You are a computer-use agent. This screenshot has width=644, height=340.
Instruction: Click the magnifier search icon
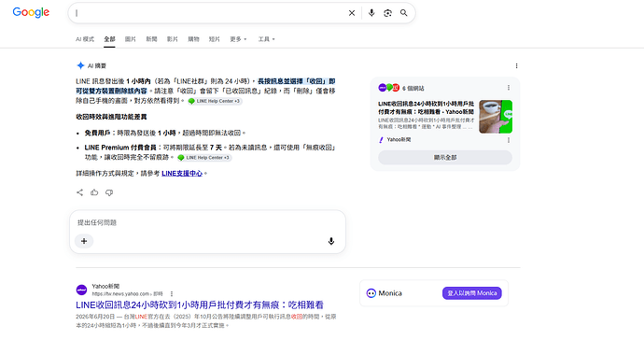404,13
